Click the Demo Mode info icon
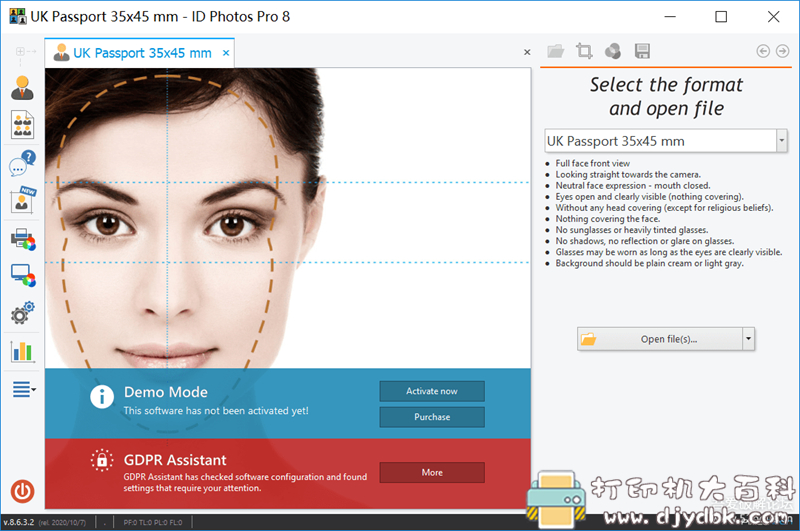The height and width of the screenshot is (531, 800). (102, 396)
